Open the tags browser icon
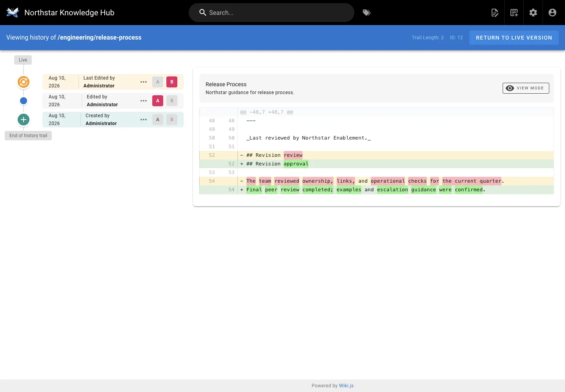Image resolution: width=565 pixels, height=392 pixels. tap(366, 13)
